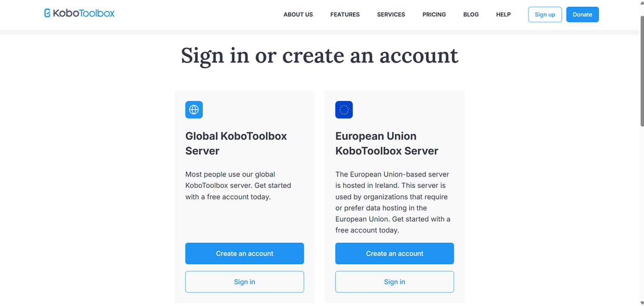Viewport: 644px width, 306px height.
Task: Sign in to the European Union server
Action: (x=394, y=282)
